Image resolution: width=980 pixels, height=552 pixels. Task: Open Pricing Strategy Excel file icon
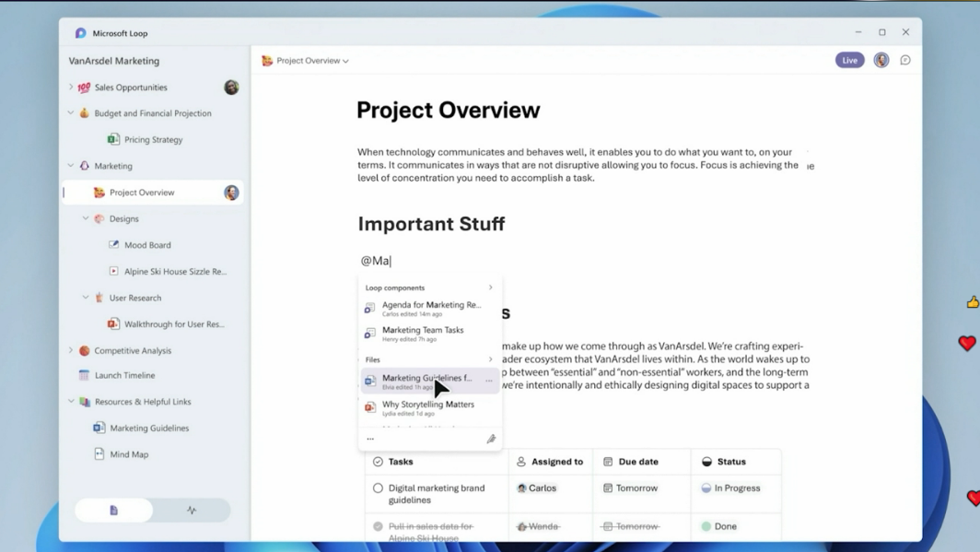pos(113,139)
